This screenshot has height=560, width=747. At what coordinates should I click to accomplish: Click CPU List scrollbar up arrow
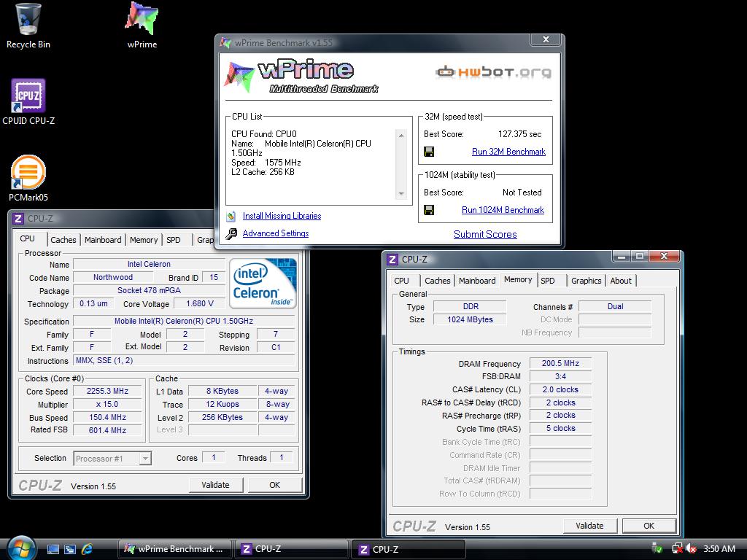click(401, 136)
